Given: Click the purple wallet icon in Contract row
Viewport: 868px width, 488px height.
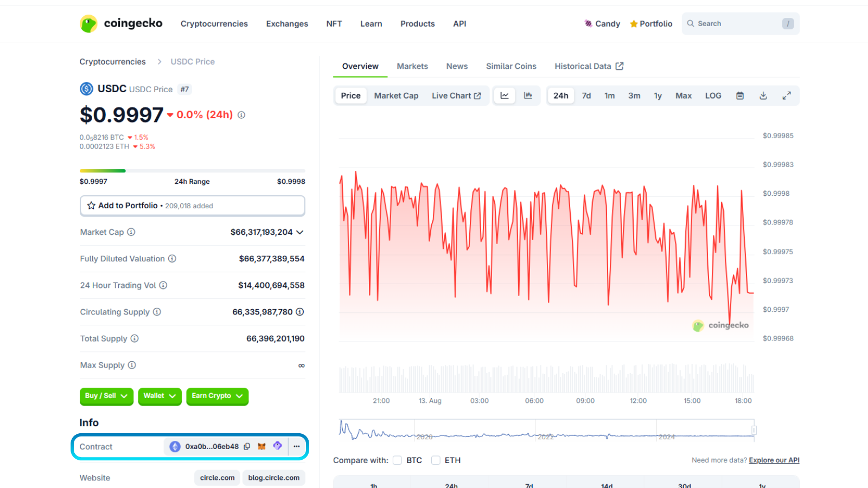Looking at the screenshot, I should coord(277,446).
